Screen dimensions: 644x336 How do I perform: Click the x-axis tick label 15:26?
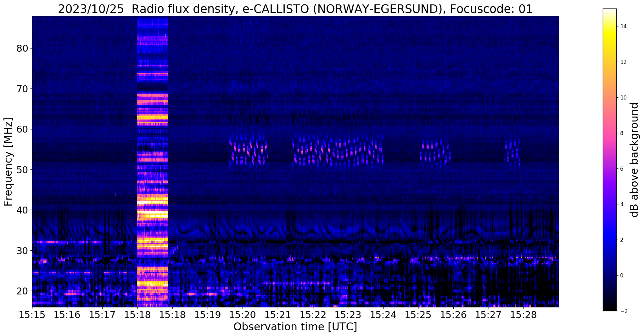coord(453,315)
